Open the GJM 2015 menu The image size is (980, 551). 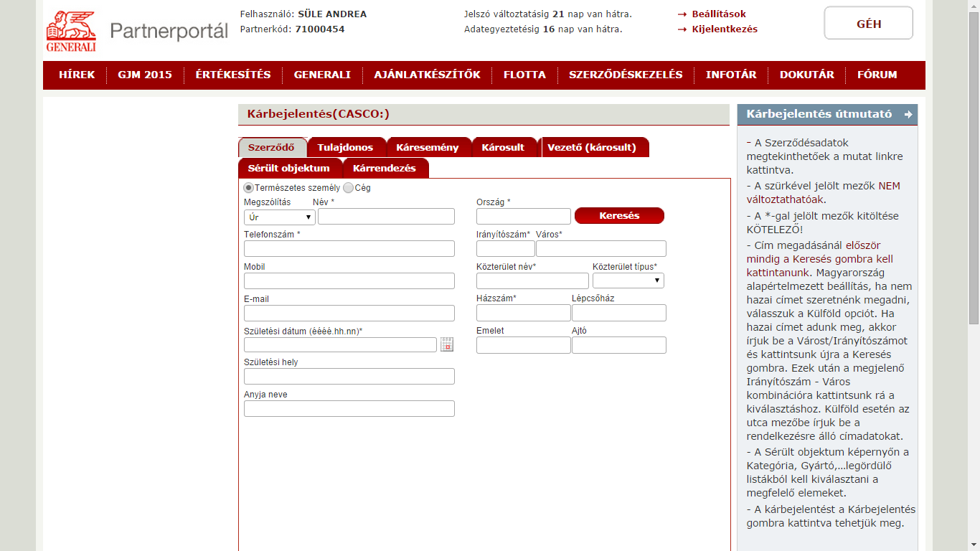tap(145, 75)
